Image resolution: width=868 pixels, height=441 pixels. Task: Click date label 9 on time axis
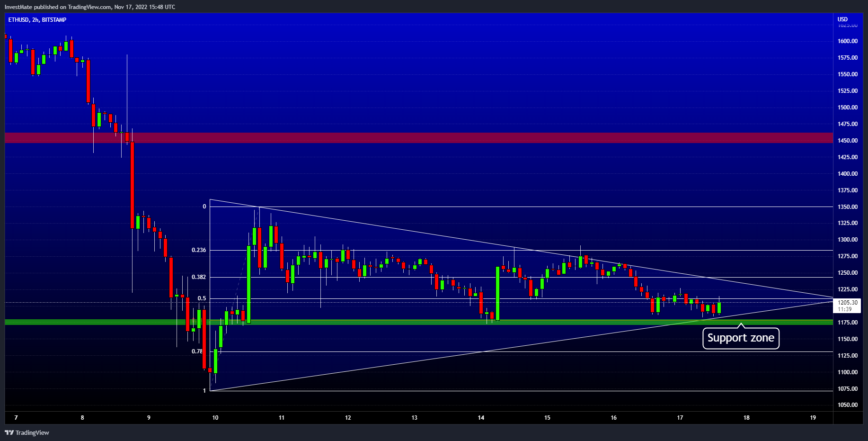point(149,418)
